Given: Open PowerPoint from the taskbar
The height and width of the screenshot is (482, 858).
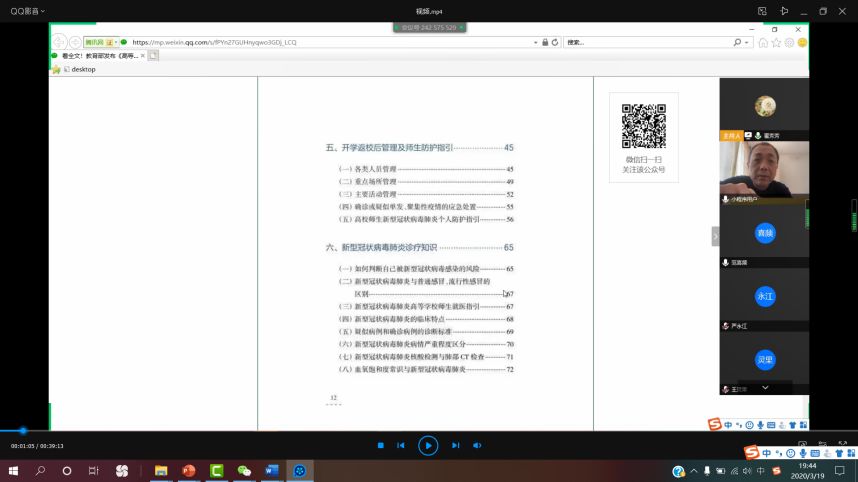Looking at the screenshot, I should point(189,471).
